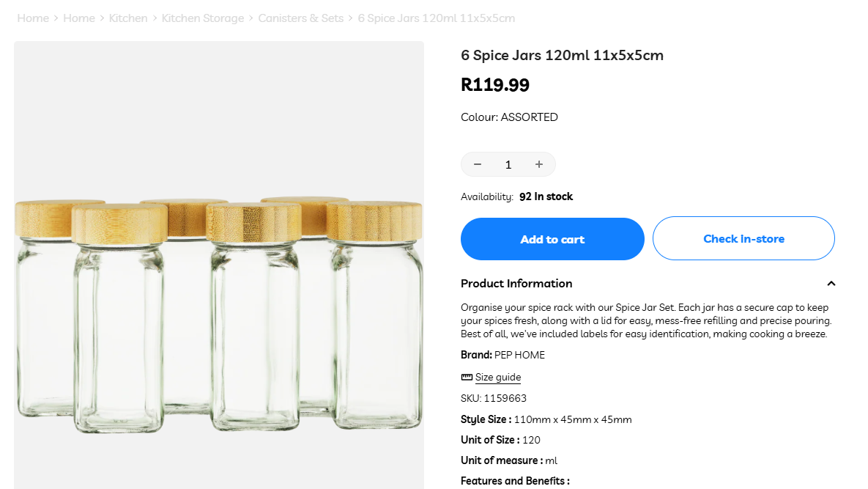
Task: Click the Colour: ASSORTED label
Action: point(509,117)
